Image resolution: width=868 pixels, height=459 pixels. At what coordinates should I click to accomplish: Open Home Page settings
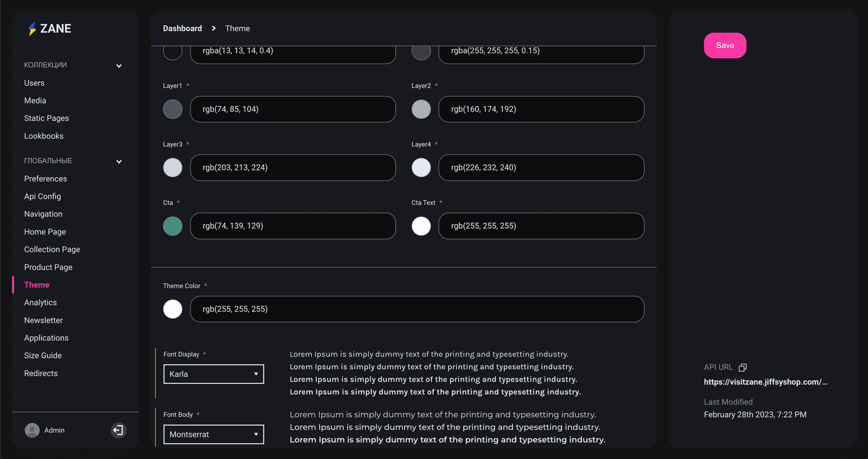pos(45,232)
